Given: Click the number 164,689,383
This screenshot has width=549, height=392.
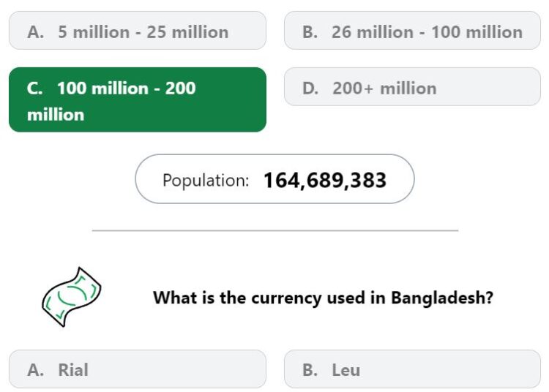Looking at the screenshot, I should point(325,181).
